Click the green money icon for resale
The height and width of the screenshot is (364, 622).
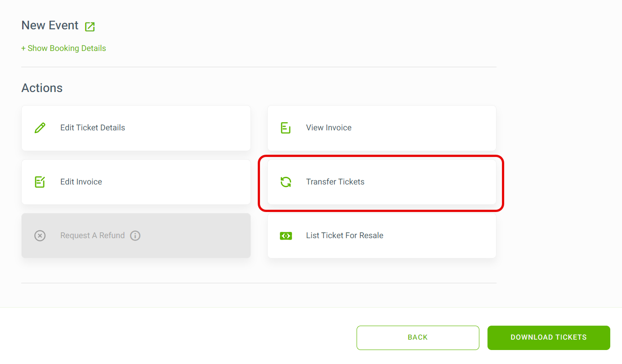[x=286, y=235]
